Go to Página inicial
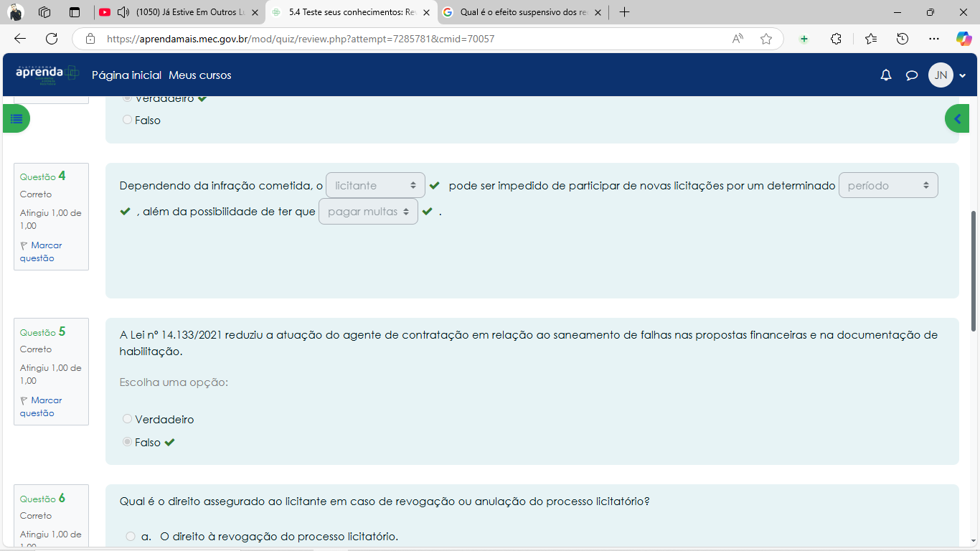This screenshot has width=980, height=551. pos(127,75)
